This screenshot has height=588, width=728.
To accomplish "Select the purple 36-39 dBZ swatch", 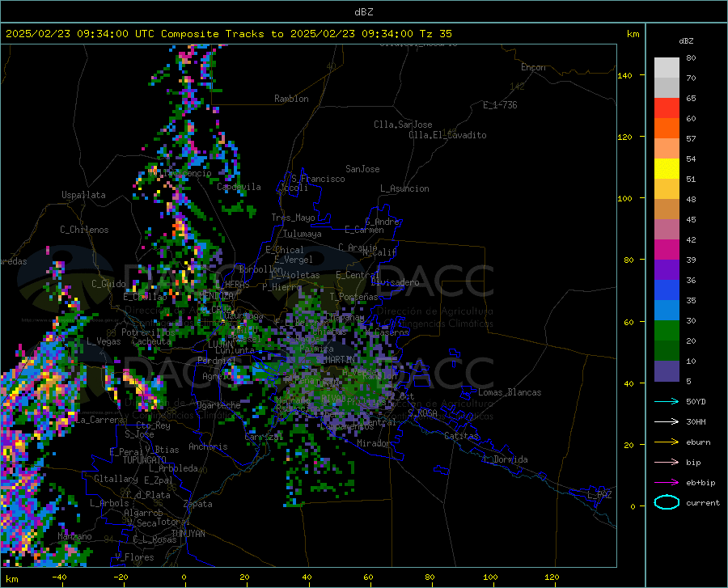I will pyautogui.click(x=667, y=270).
